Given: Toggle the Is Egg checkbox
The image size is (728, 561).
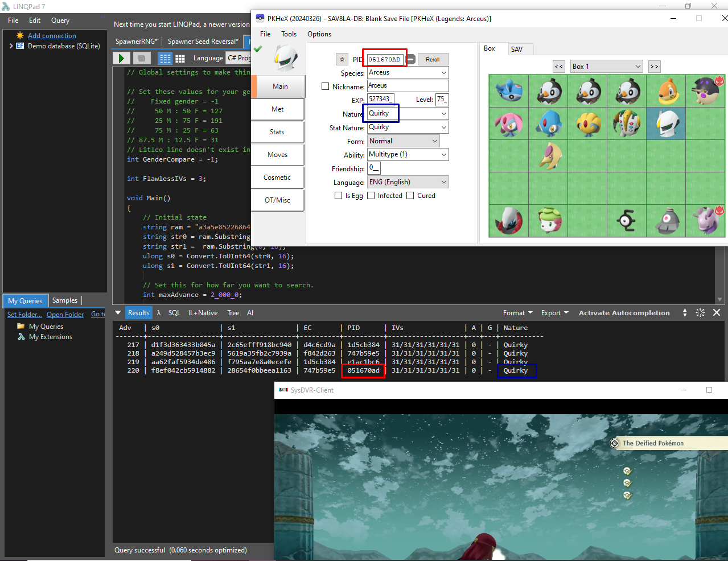Looking at the screenshot, I should (339, 196).
